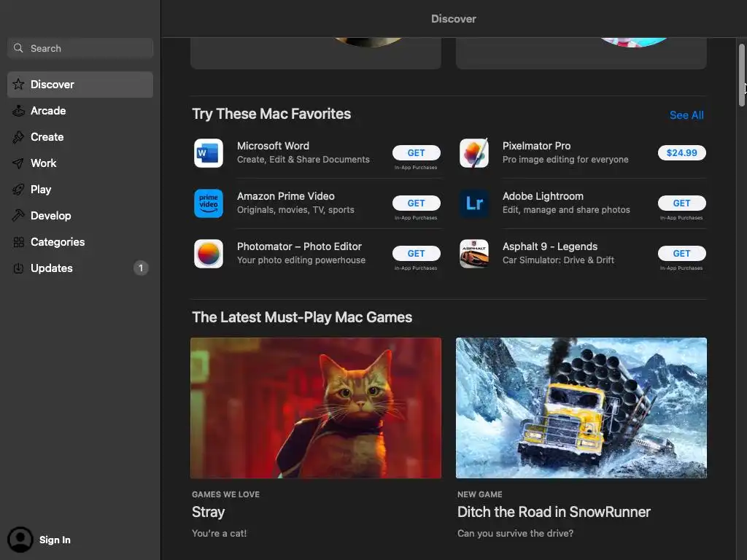747x560 pixels.
Task: Open the Photomator app icon
Action: coord(209,253)
